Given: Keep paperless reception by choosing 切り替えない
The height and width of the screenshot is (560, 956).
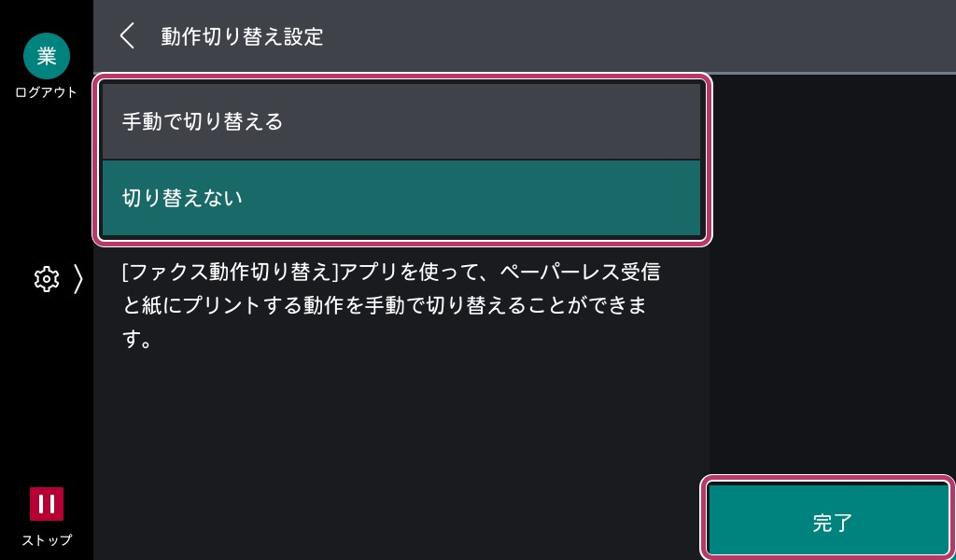Looking at the screenshot, I should click(x=401, y=197).
